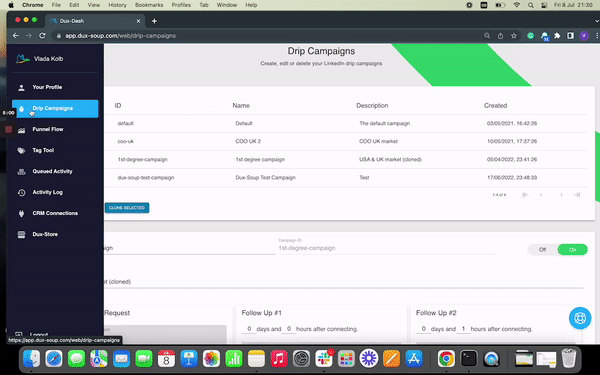
Task: Edit Follow Up #2 hours value
Action: (463, 329)
